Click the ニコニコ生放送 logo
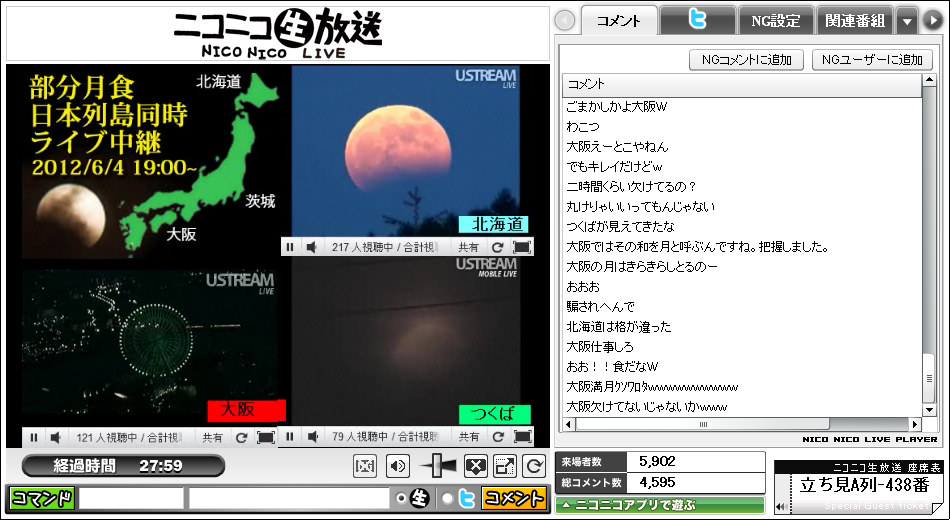 [277, 33]
